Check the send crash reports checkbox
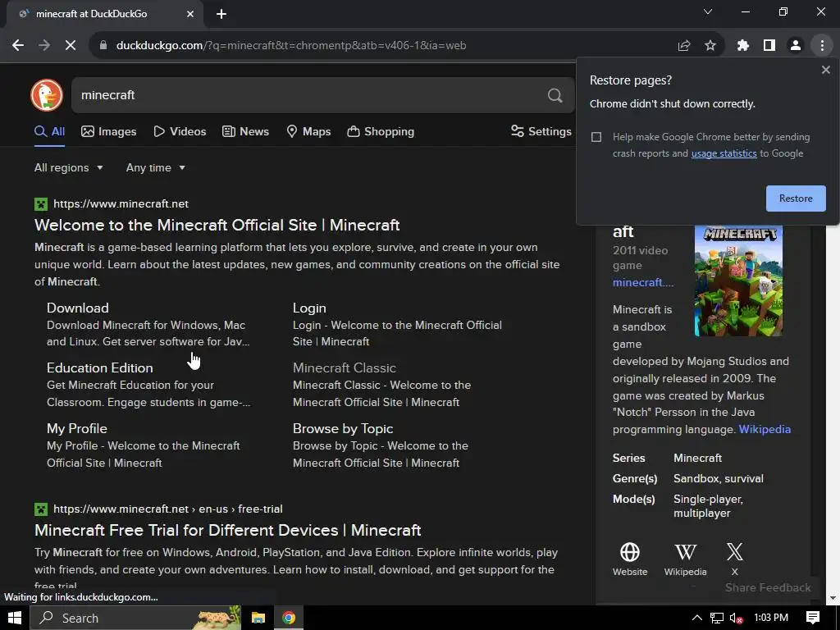 coord(596,137)
